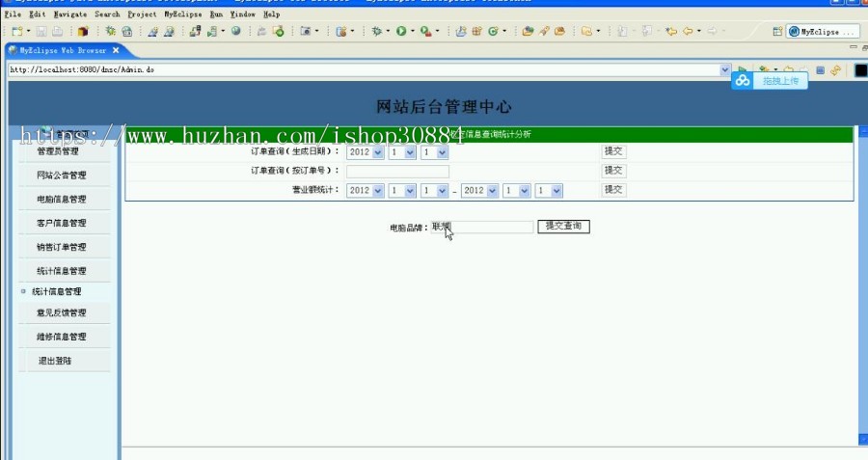868x460 pixels.
Task: Open the MyEclipse menu
Action: tap(182, 14)
